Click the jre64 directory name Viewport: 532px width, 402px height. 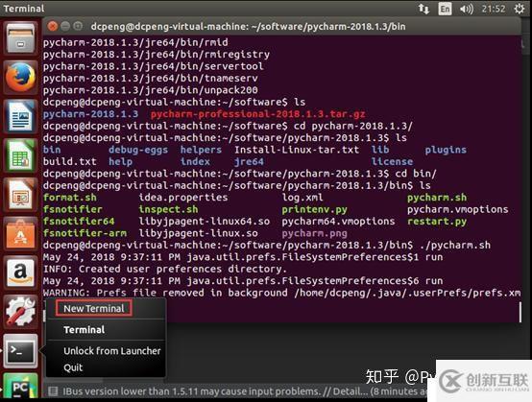coord(249,162)
